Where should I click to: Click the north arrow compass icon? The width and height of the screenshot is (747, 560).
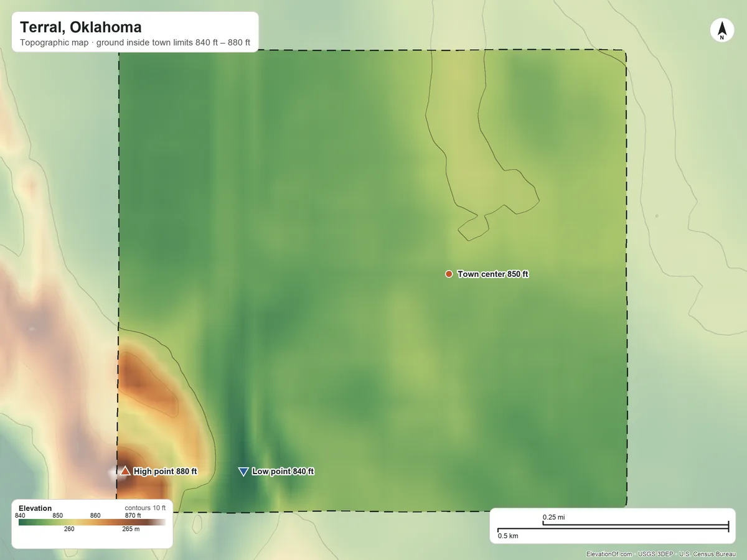(721, 30)
